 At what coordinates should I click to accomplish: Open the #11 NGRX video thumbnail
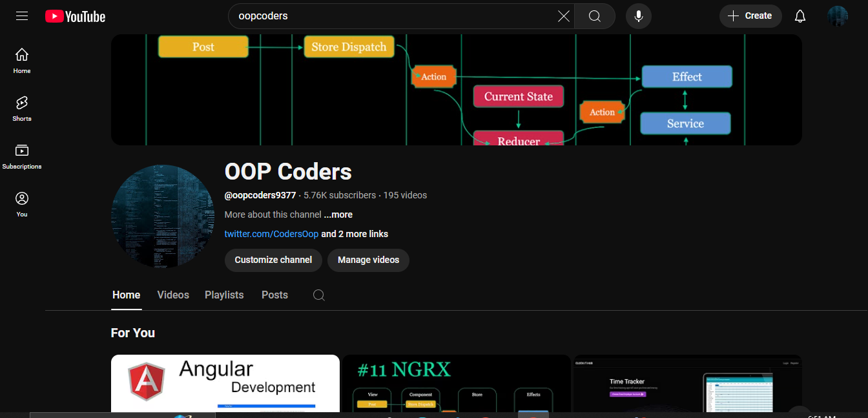[x=457, y=383]
